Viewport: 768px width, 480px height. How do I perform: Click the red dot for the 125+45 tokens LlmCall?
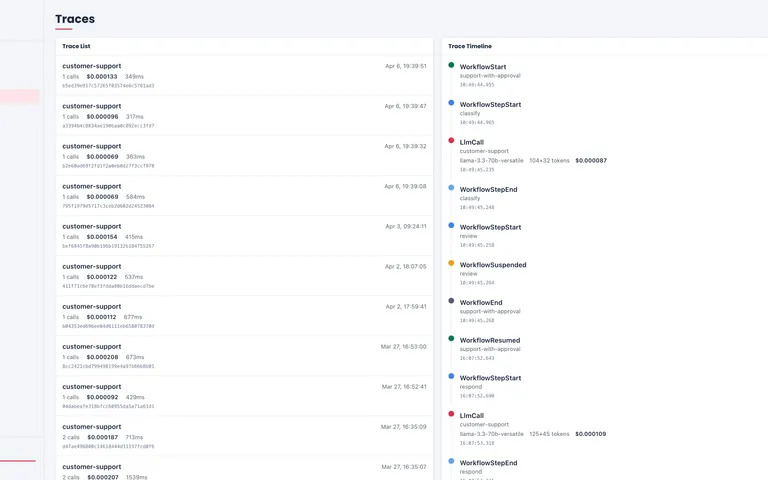(x=451, y=414)
